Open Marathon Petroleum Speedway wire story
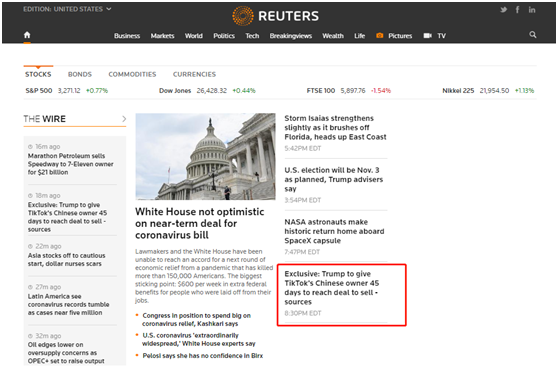Image resolution: width=558 pixels, height=385 pixels. [70, 164]
